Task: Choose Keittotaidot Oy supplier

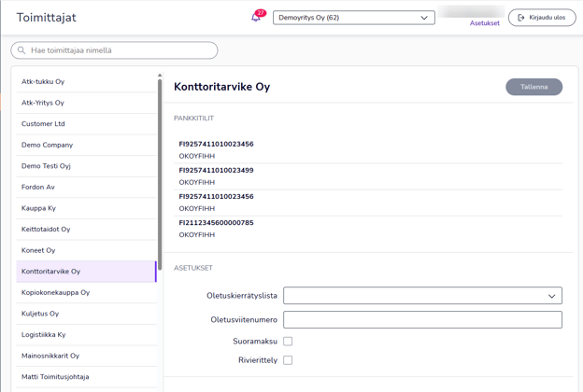Action: pos(46,230)
